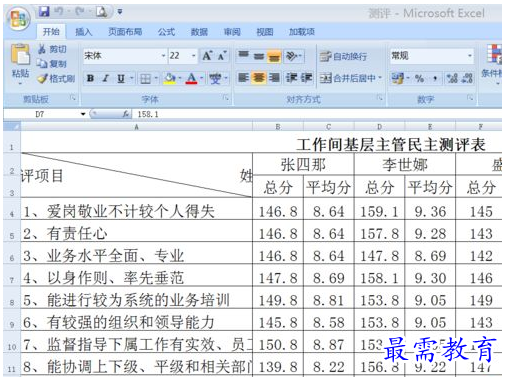
Task: Open the number format dropdown (常规)
Action: click(469, 56)
